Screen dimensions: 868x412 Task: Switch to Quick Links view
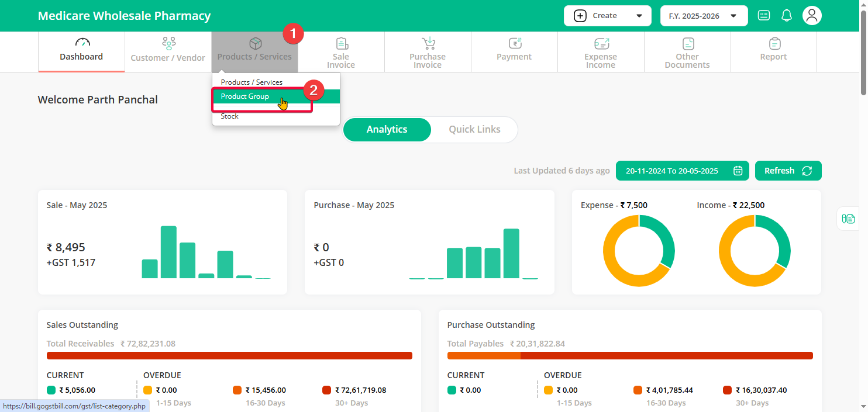pos(474,130)
